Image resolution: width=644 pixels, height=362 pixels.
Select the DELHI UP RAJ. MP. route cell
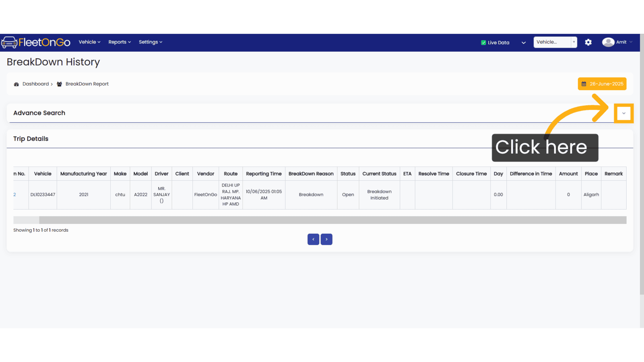pos(231,195)
